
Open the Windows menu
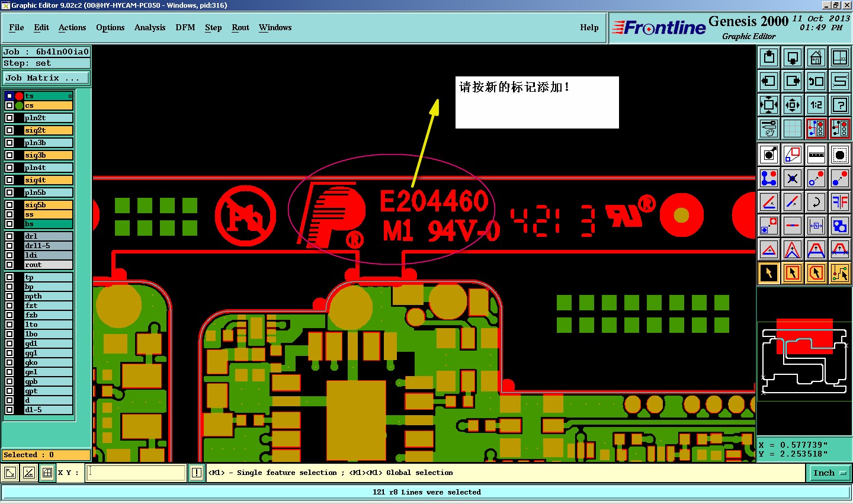pyautogui.click(x=275, y=27)
